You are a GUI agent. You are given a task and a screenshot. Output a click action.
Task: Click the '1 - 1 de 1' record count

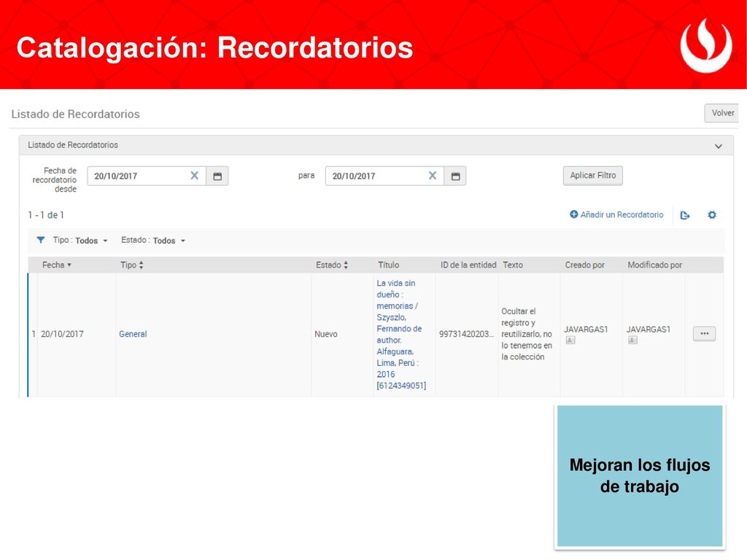click(x=46, y=215)
